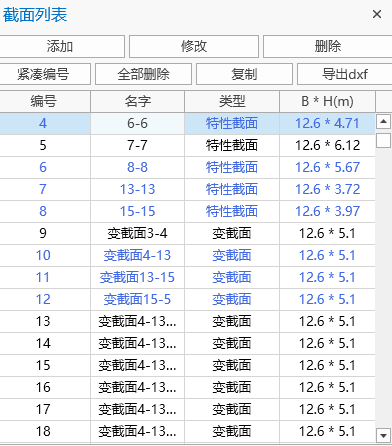Image resolution: width=392 pixels, height=446 pixels.
Task: Click the 12.6 * 4.71 size cell
Action: [327, 123]
